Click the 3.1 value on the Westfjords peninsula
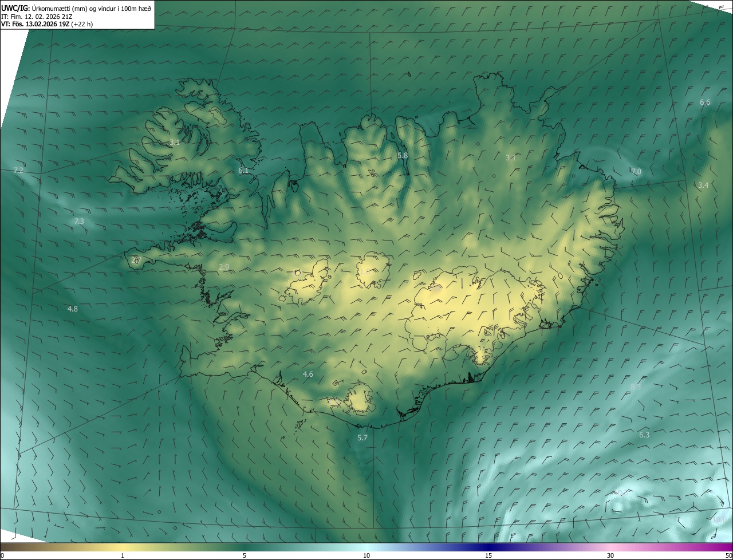 pos(175,142)
